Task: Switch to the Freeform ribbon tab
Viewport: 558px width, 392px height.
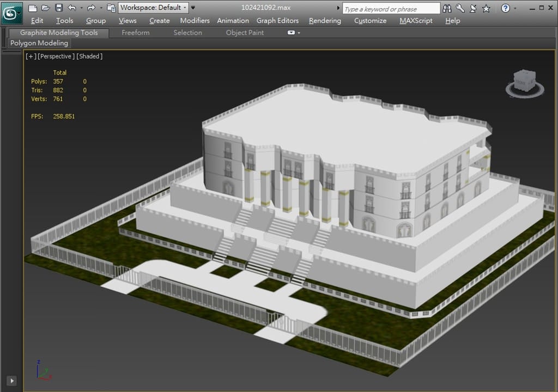Action: pos(135,33)
